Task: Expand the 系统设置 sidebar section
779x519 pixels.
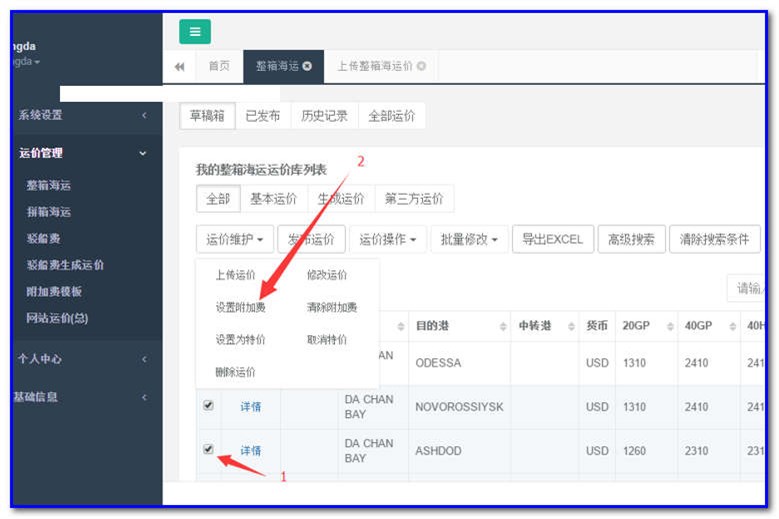Action: click(82, 115)
